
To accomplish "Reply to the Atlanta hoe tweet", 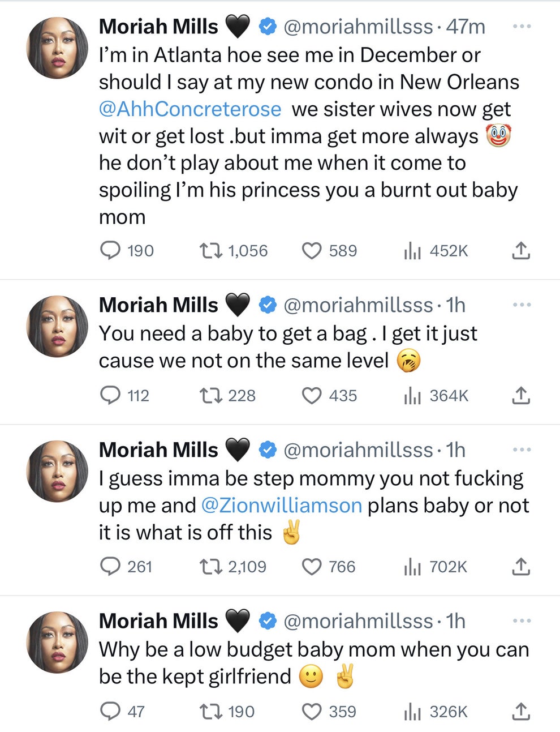I will [111, 250].
